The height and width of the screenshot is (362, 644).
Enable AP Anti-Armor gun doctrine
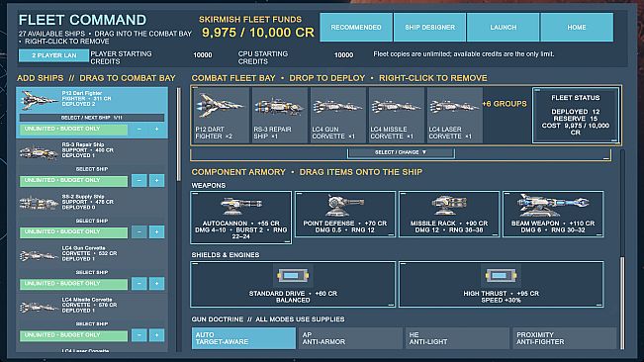pos(350,338)
